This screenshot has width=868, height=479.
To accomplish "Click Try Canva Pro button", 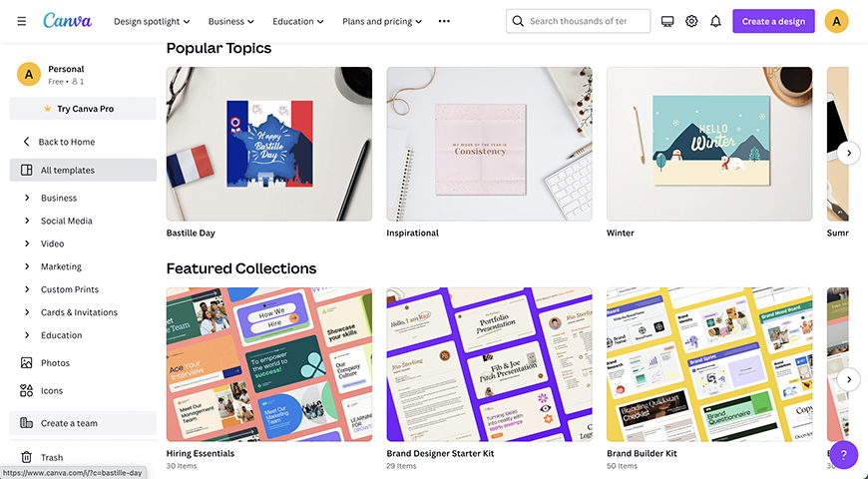I will tap(83, 109).
